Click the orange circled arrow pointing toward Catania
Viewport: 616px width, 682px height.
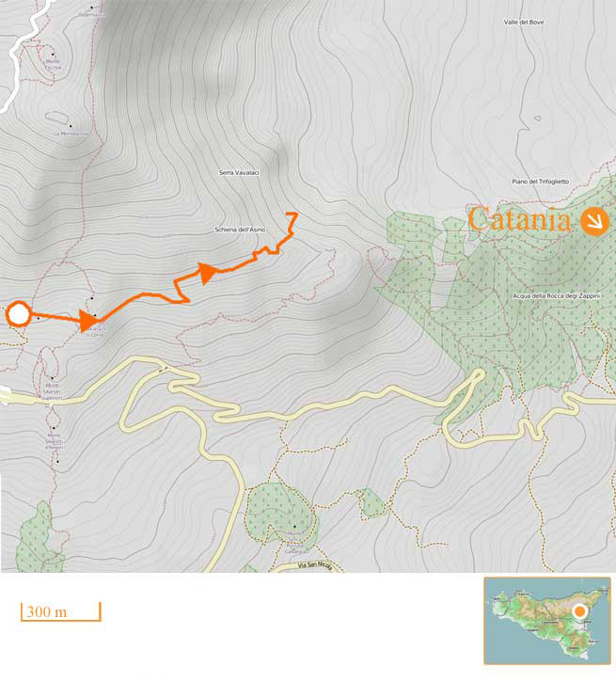tap(594, 221)
